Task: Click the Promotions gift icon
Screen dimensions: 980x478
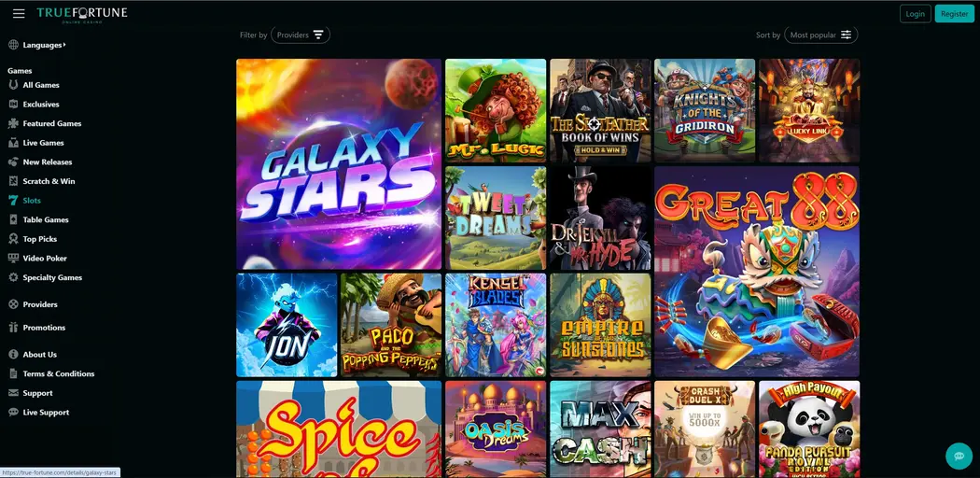Action: [x=13, y=328]
